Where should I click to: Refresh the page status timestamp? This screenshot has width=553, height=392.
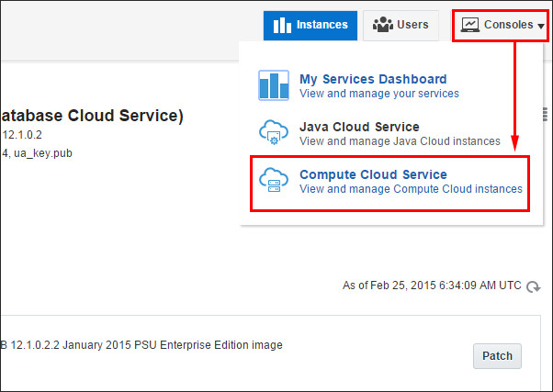533,286
